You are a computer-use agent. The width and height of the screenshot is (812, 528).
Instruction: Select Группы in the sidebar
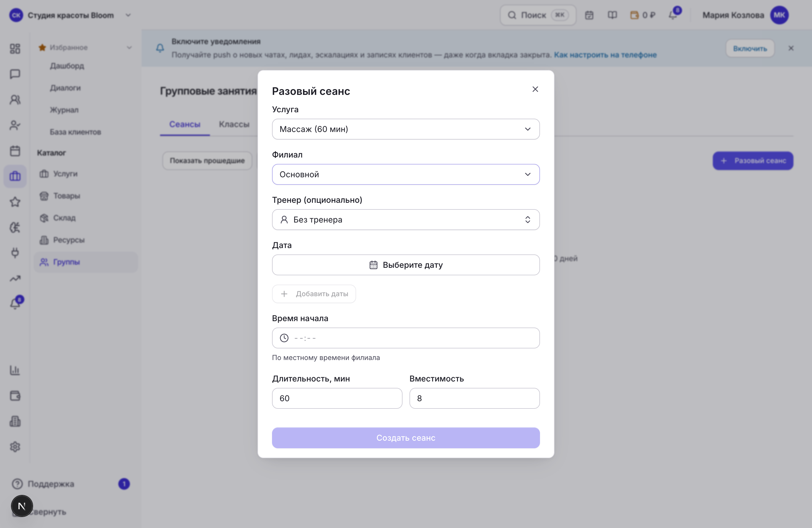[86, 262]
